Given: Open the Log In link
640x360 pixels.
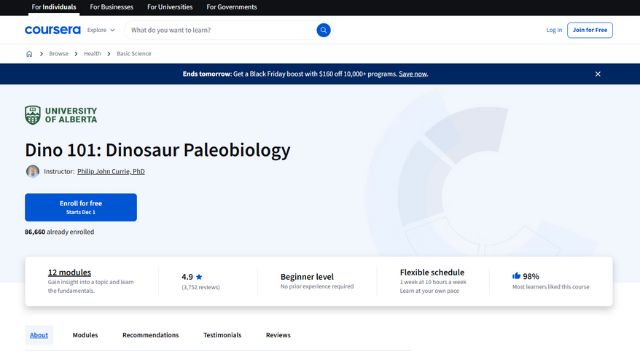Looking at the screenshot, I should pyautogui.click(x=554, y=30).
